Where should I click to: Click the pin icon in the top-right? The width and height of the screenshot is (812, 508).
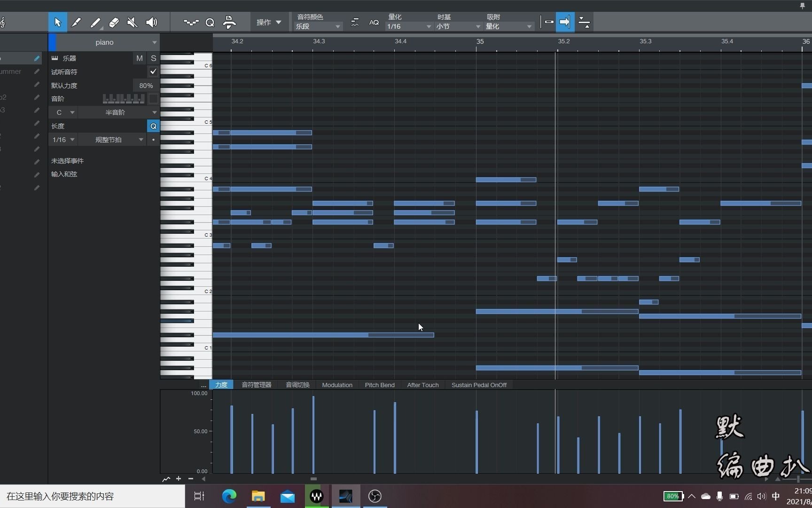803,6
